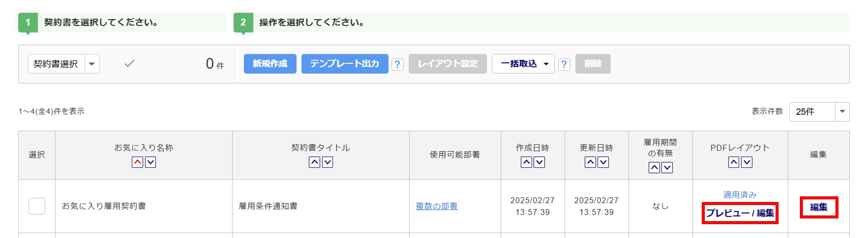Open help icon next to テンプレート出力

tap(397, 65)
